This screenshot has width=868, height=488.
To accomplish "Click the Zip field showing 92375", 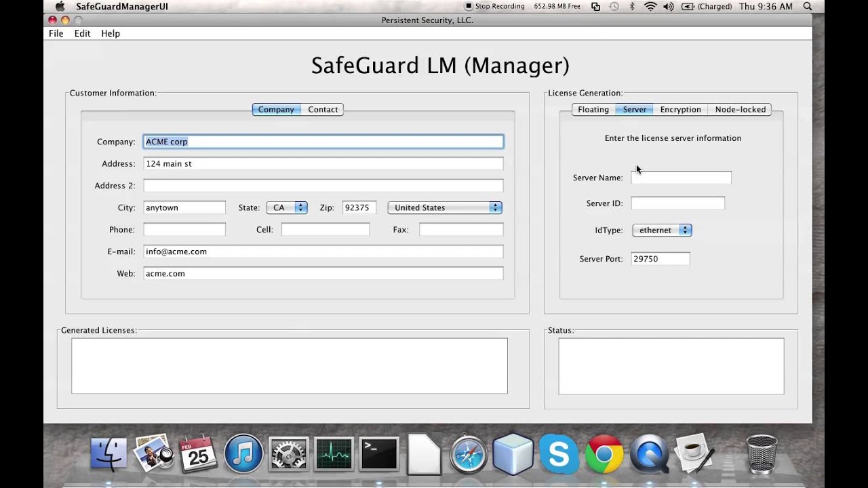I will [359, 207].
